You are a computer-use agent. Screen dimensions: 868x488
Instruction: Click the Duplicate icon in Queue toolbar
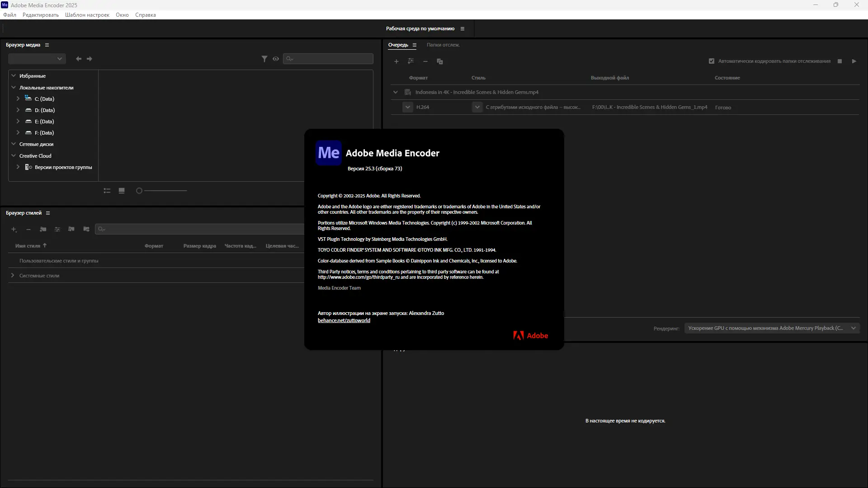tap(440, 61)
